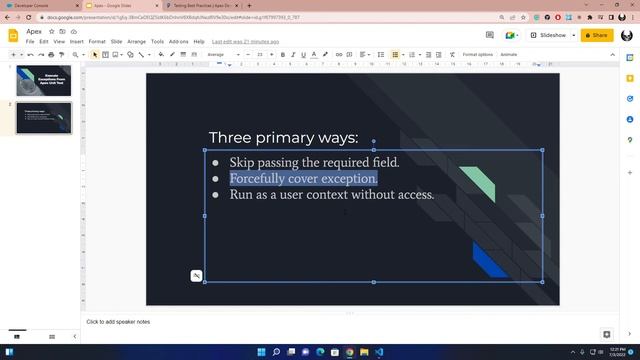Screen dimensions: 640x360
Task: Open the Windows Start menu
Action: (262, 352)
